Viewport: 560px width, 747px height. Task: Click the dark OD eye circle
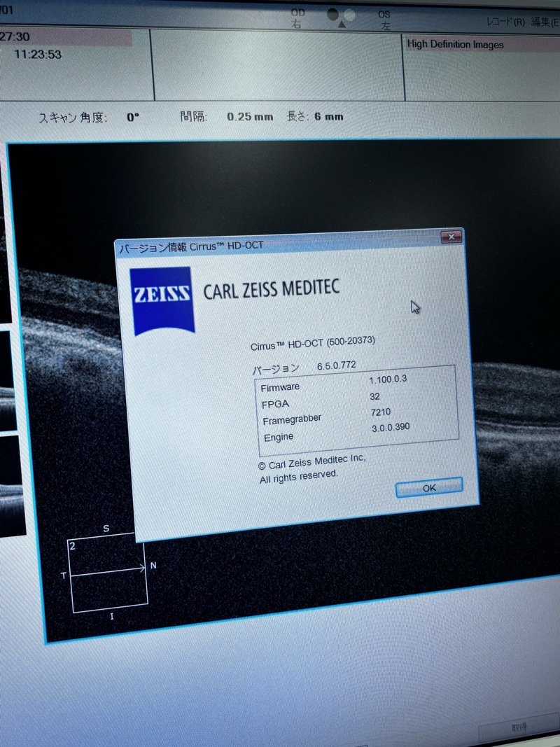[x=333, y=14]
